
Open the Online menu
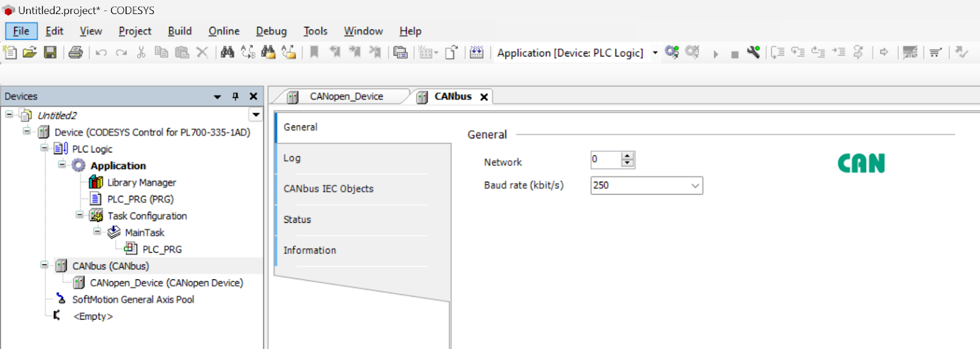224,31
